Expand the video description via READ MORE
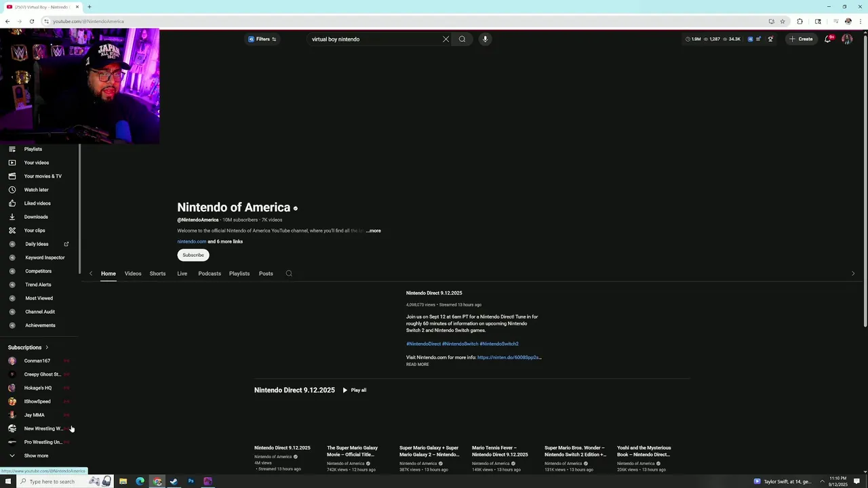Image resolution: width=868 pixels, height=488 pixels. 417,365
